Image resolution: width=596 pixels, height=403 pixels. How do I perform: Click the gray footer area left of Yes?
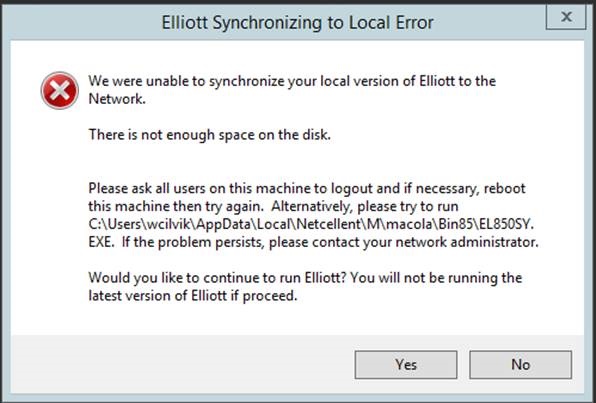pyautogui.click(x=182, y=364)
